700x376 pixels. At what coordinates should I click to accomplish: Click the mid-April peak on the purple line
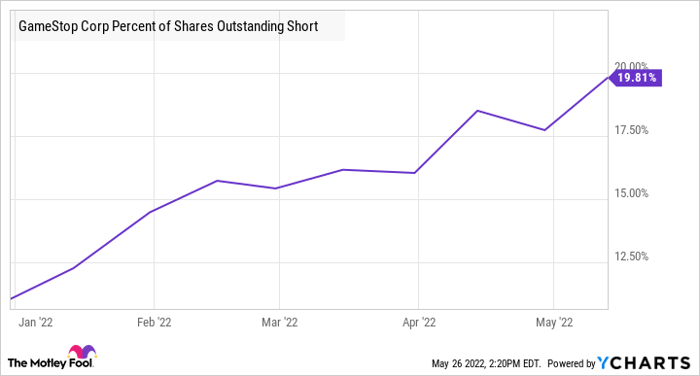point(477,111)
